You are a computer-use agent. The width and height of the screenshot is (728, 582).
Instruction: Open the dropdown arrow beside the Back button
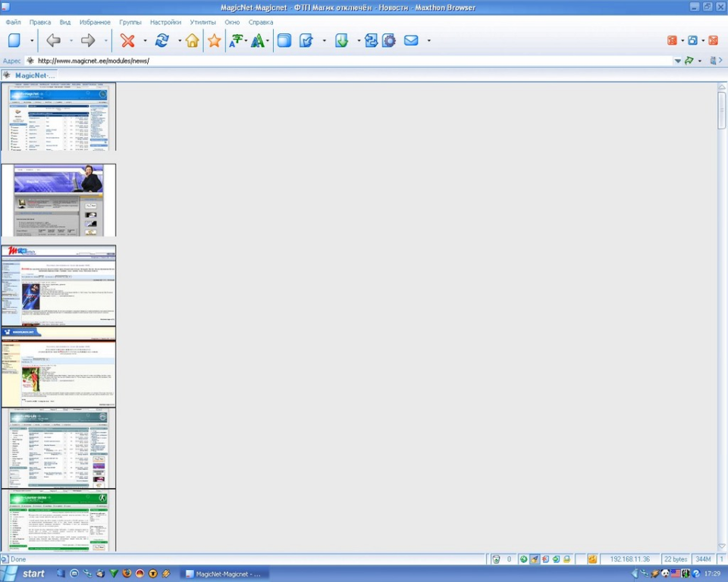71,41
